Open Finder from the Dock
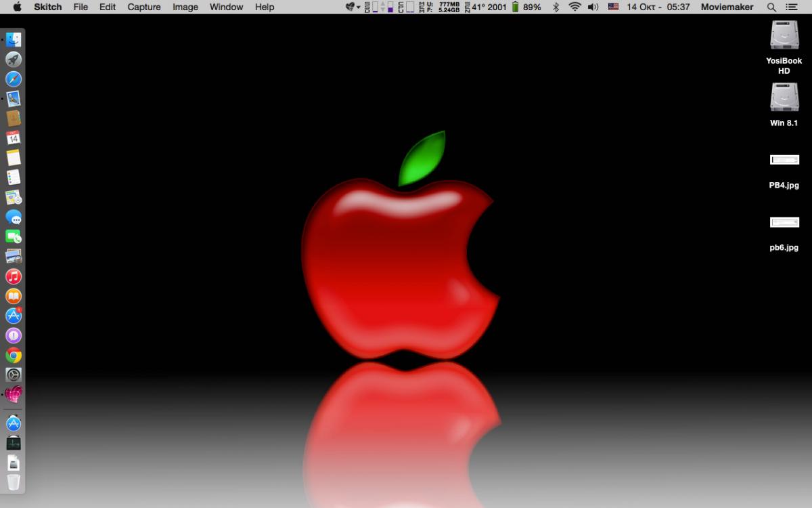This screenshot has height=508, width=812. click(x=14, y=40)
